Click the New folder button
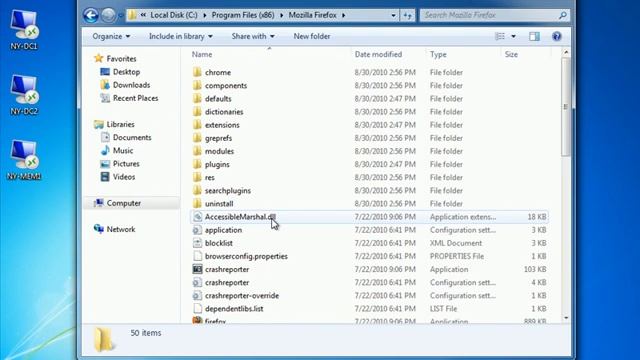The width and height of the screenshot is (640, 360). click(x=312, y=36)
